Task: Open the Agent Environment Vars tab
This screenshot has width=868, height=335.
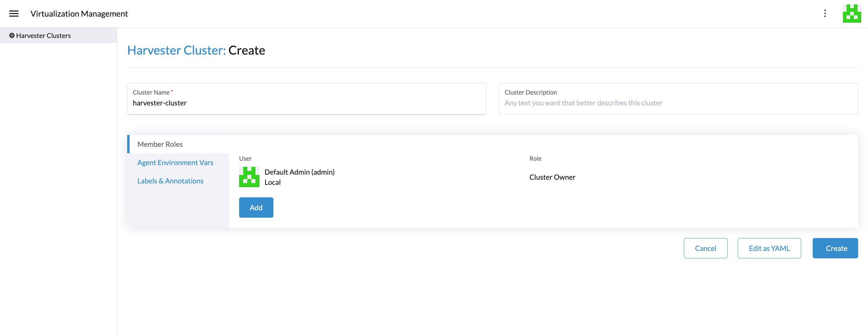Action: [x=175, y=163]
